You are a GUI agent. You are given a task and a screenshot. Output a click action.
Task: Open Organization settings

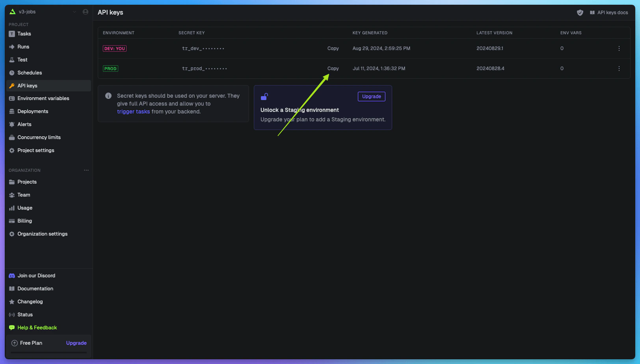pos(42,234)
